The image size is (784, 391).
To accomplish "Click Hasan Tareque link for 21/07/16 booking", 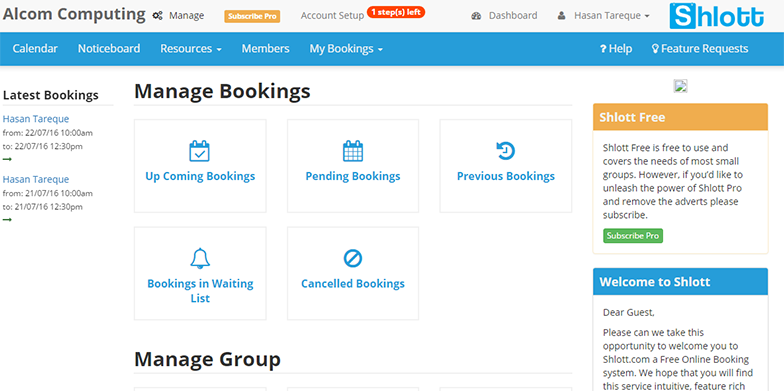I will click(36, 180).
